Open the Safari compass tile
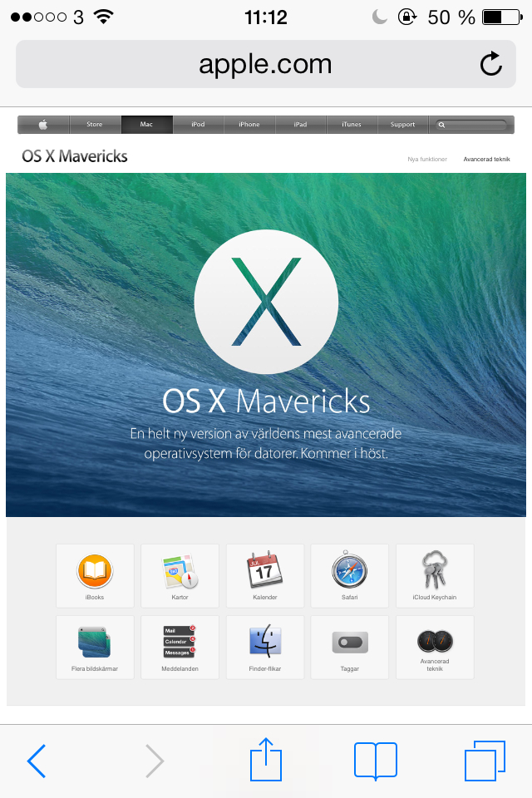The width and height of the screenshot is (532, 798). point(349,575)
